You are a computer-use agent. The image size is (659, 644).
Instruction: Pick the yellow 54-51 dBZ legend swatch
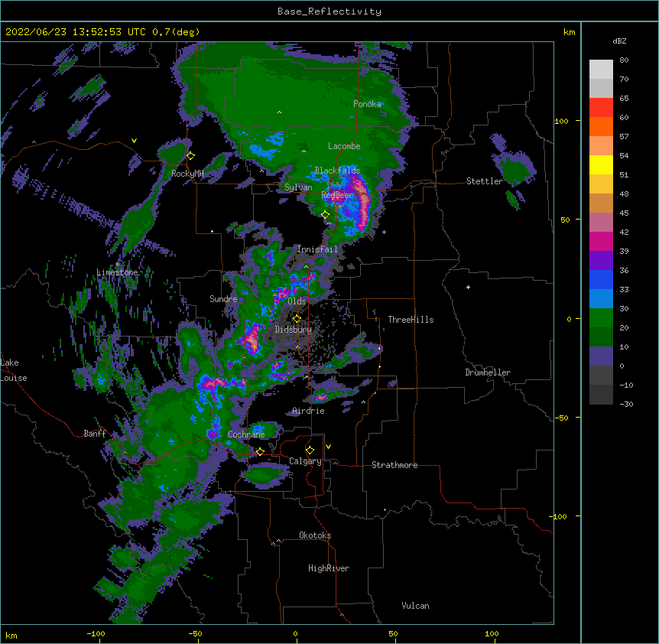coord(601,164)
